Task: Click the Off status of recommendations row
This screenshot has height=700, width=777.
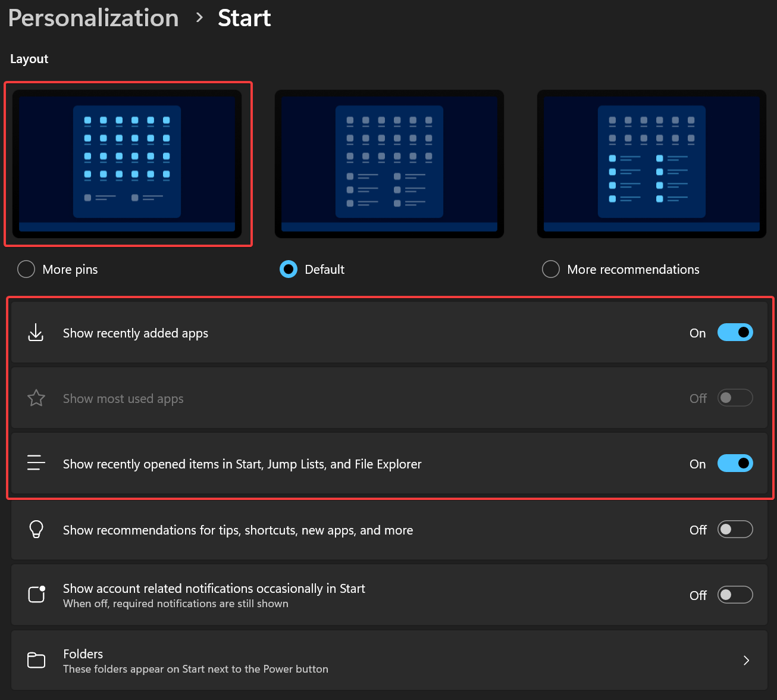Action: pos(698,530)
